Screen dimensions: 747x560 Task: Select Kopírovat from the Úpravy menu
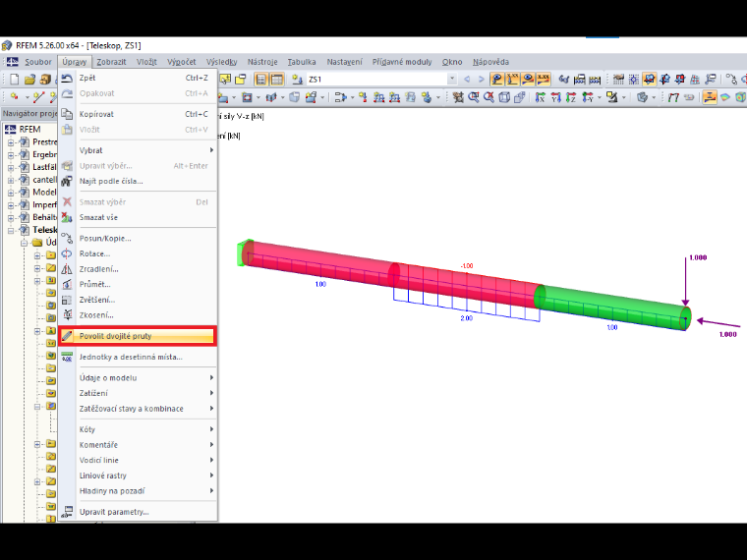[x=138, y=114]
